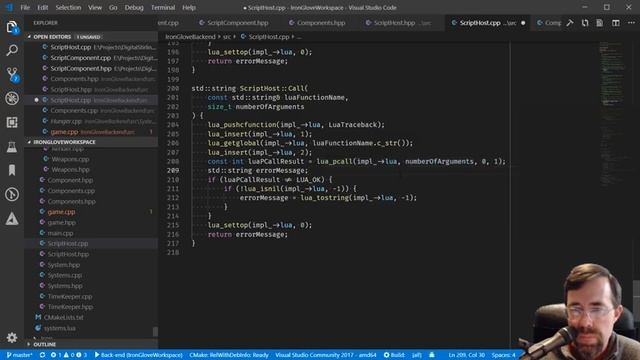
Task: Open game.hpp in workspace tree
Action: (x=91, y=222)
